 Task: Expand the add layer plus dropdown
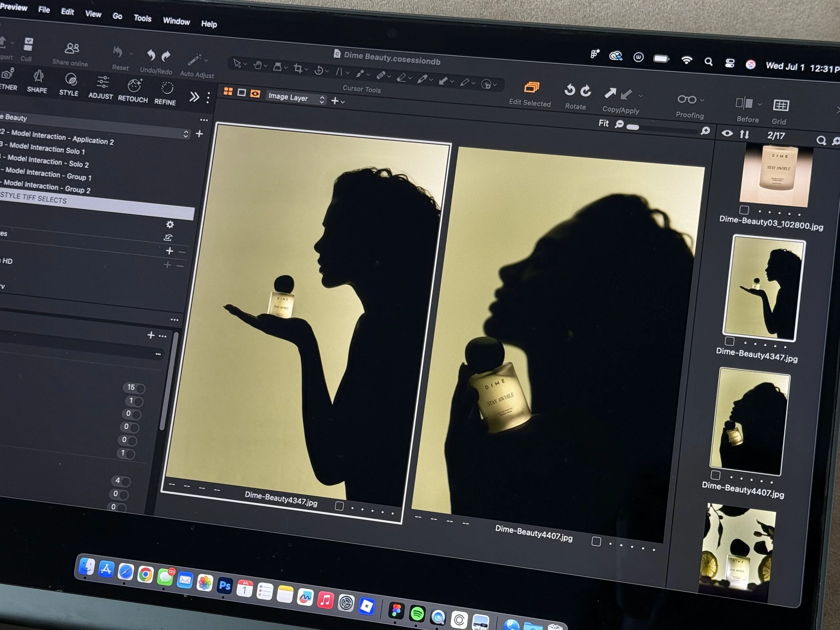(x=338, y=101)
